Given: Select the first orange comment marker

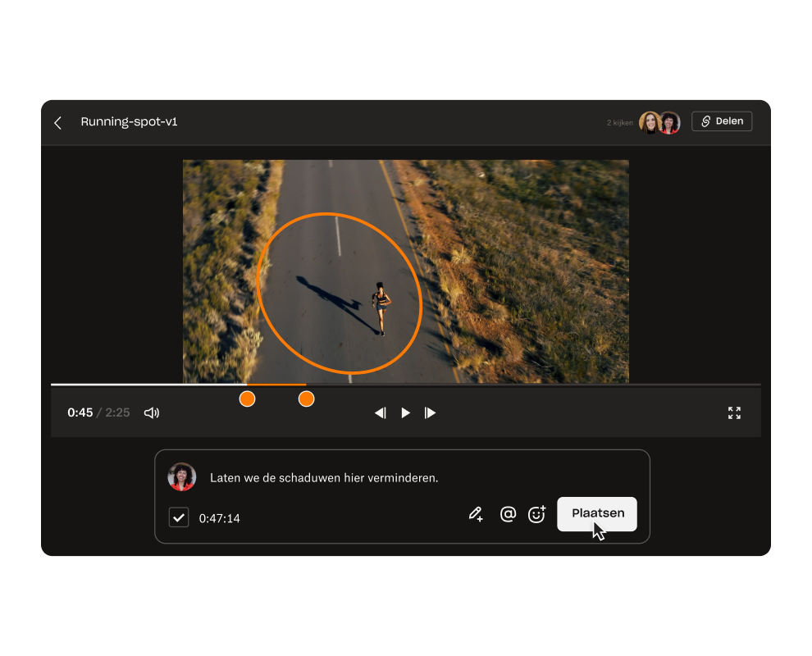Looking at the screenshot, I should pos(247,399).
